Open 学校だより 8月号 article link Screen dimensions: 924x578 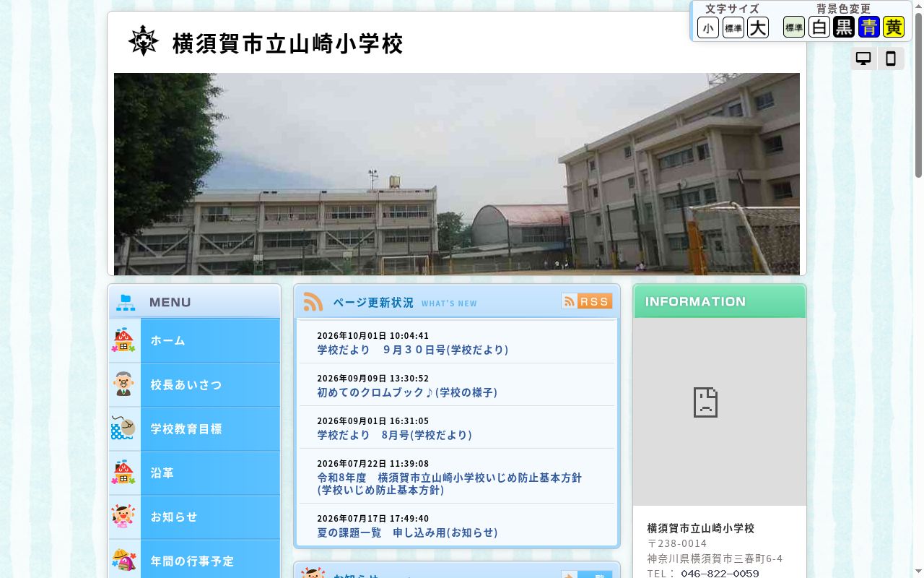395,435
